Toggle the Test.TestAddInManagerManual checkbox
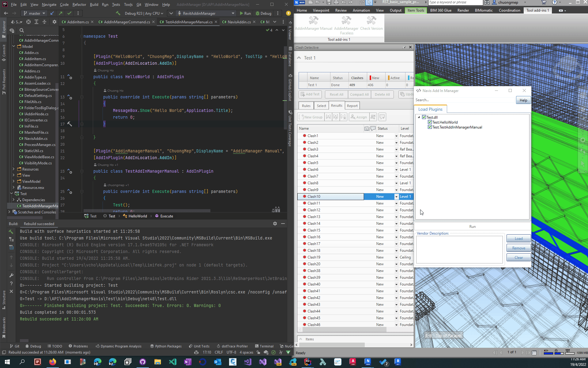The image size is (588, 368). tap(430, 127)
